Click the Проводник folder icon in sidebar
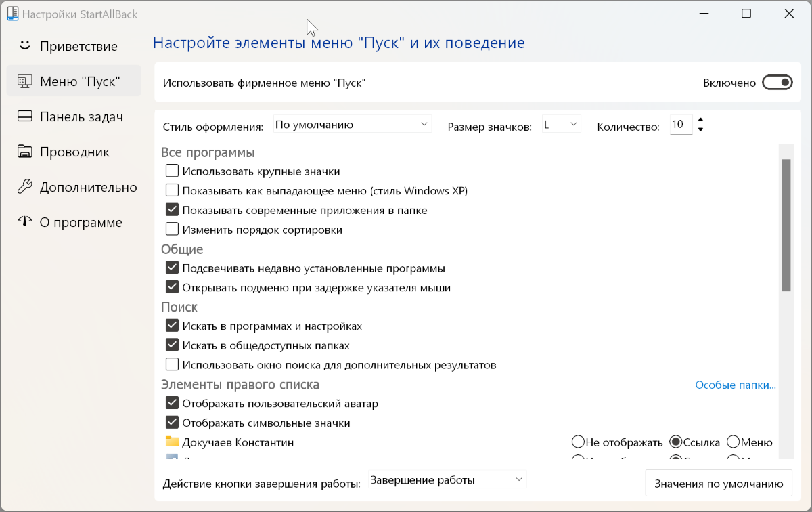The height and width of the screenshot is (512, 812). [x=25, y=152]
